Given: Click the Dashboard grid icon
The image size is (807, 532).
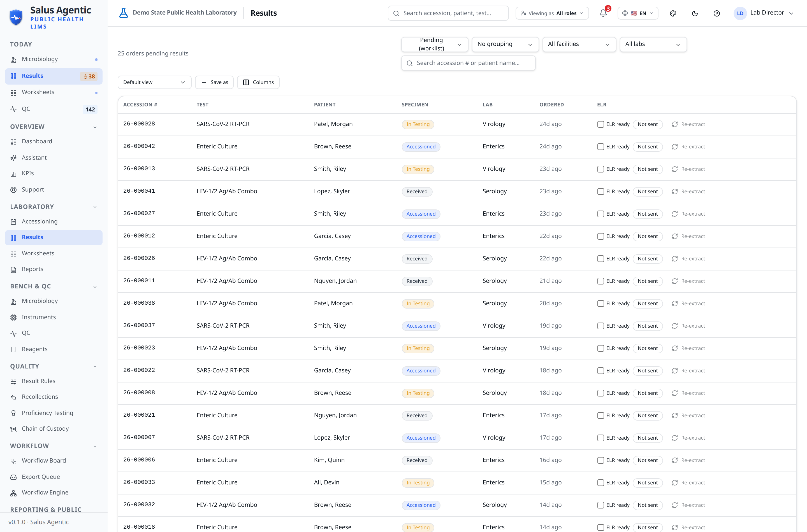Looking at the screenshot, I should click(x=13, y=142).
